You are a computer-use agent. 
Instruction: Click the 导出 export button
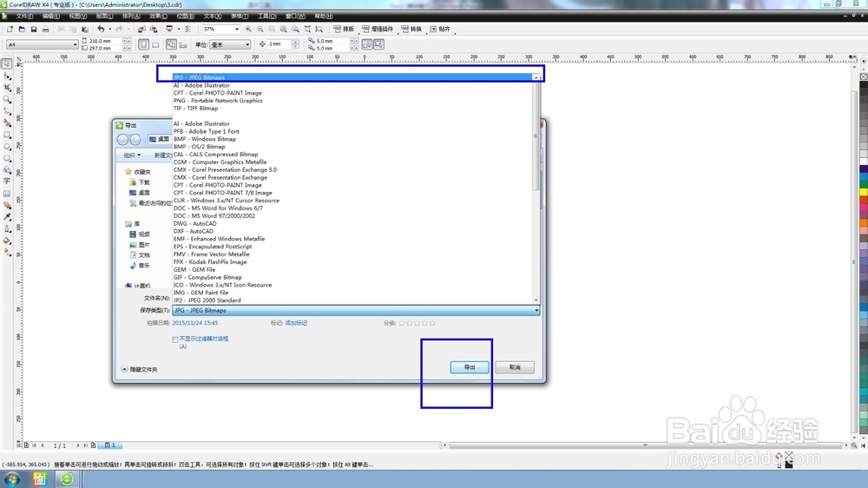(x=470, y=367)
